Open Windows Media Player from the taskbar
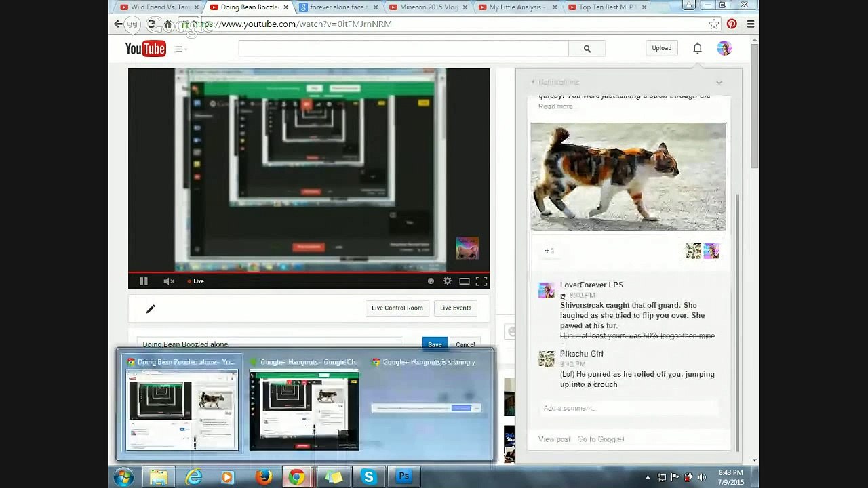Image resolution: width=868 pixels, height=488 pixels. [x=227, y=477]
